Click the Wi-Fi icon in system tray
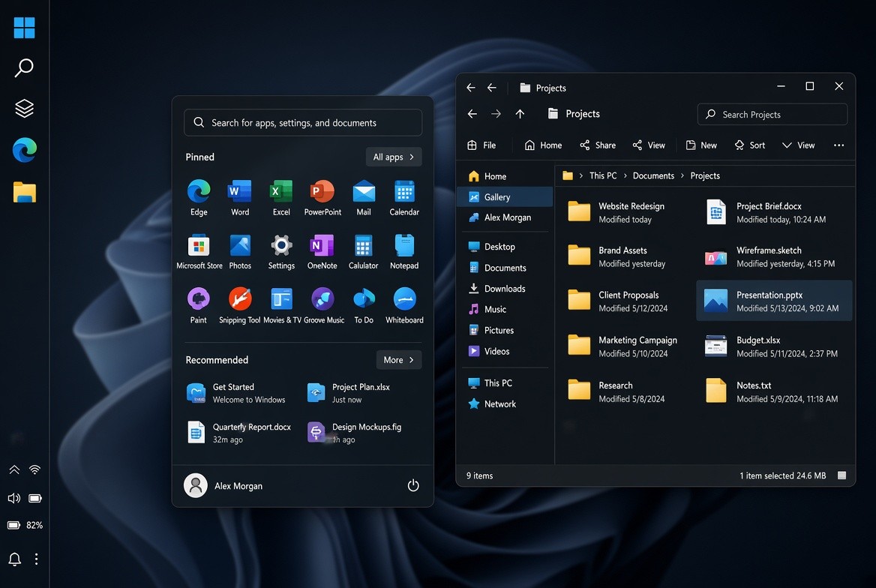Image resolution: width=876 pixels, height=588 pixels. (x=34, y=469)
